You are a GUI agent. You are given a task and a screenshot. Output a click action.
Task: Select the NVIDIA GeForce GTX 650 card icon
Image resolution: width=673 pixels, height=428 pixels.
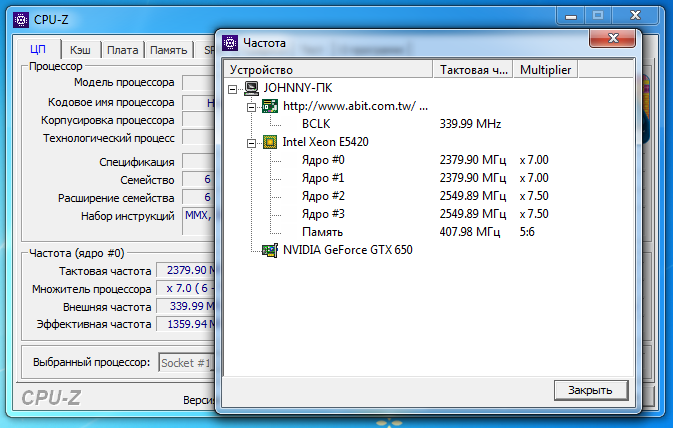tap(270, 250)
